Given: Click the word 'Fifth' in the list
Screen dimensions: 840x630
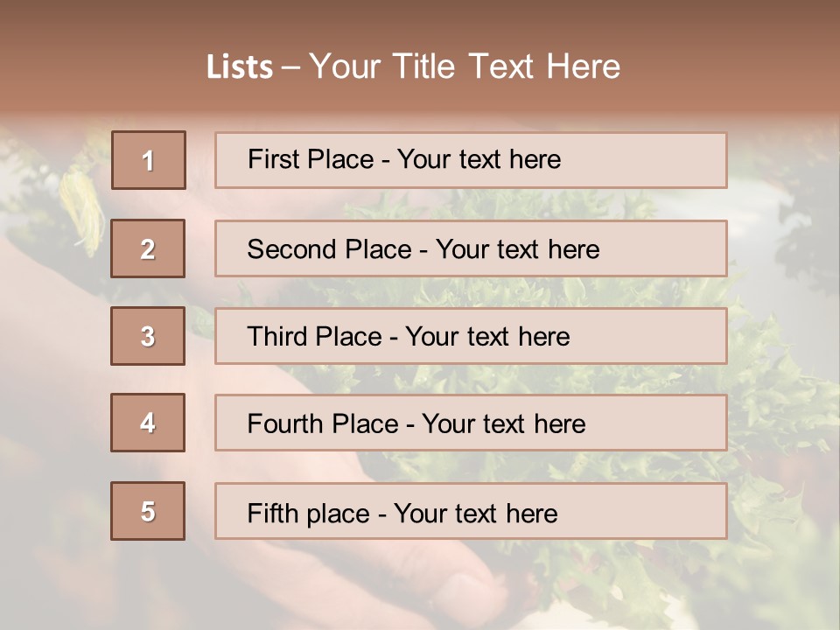Looking at the screenshot, I should 272,513.
